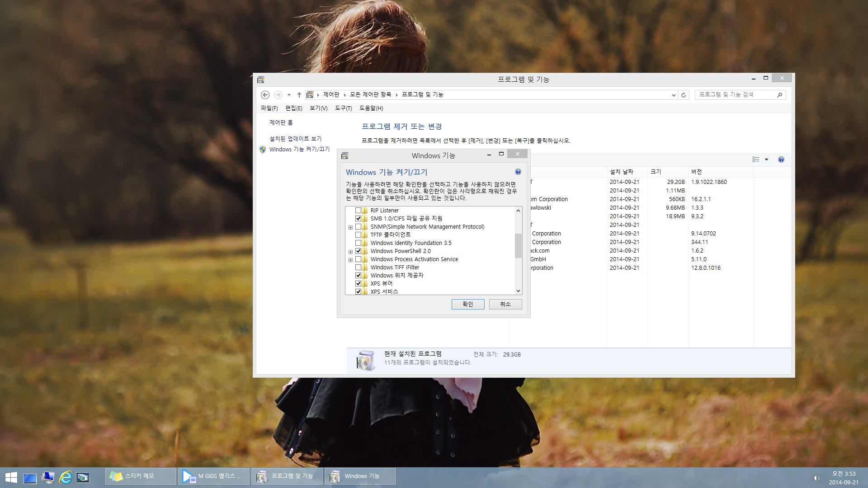The height and width of the screenshot is (488, 868).
Task: Click Windows 기능 켜기/끄기 link
Action: (x=299, y=150)
